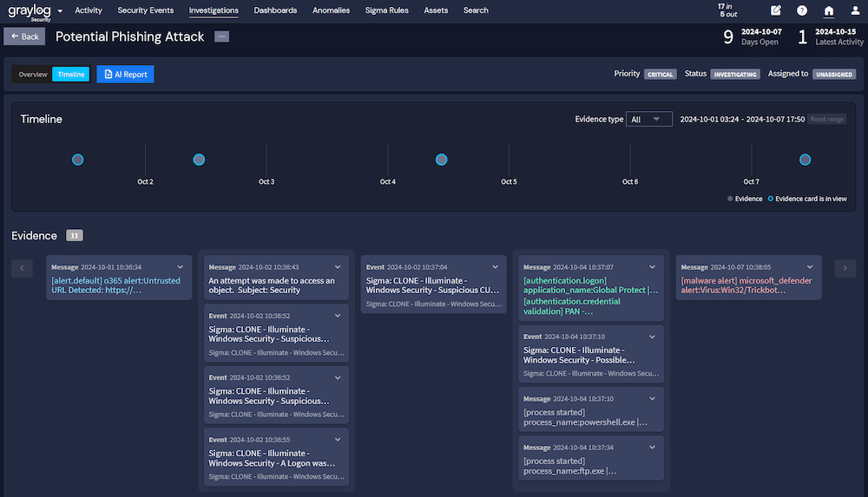Open the Security Events menu
Image resolution: width=868 pixels, height=497 pixels.
click(145, 10)
